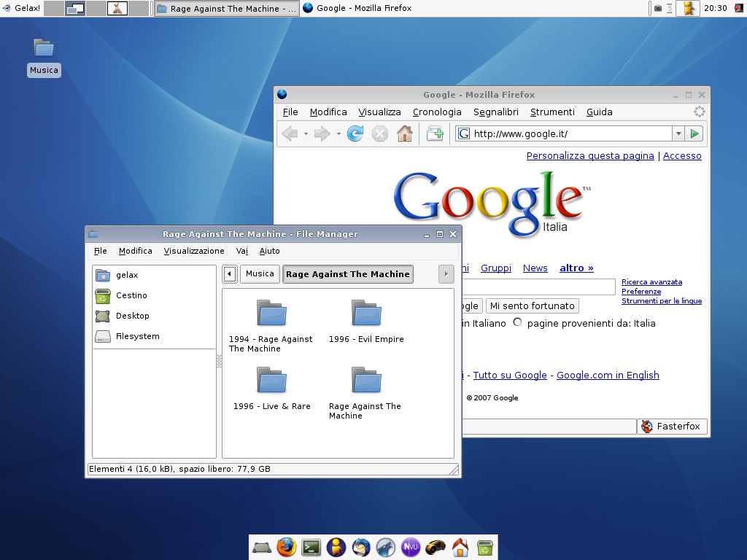Click the 20:30 clock in the panel
This screenshot has height=560, width=747.
coord(716,8)
